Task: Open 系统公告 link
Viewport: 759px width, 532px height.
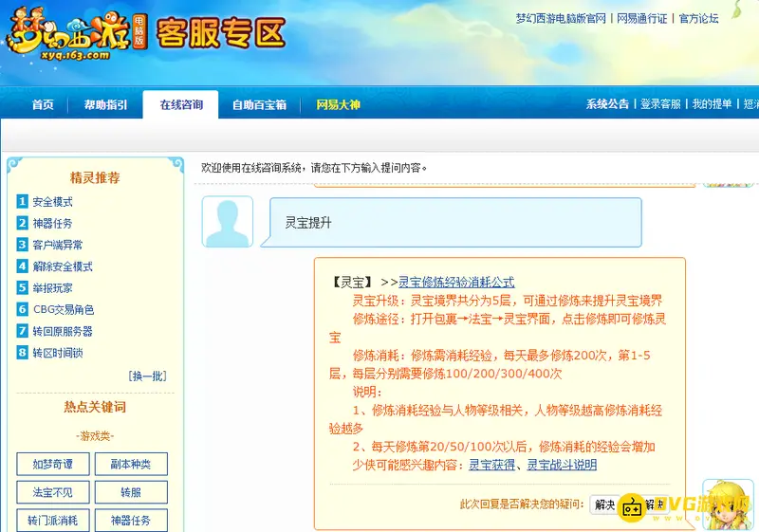Action: pyautogui.click(x=607, y=104)
